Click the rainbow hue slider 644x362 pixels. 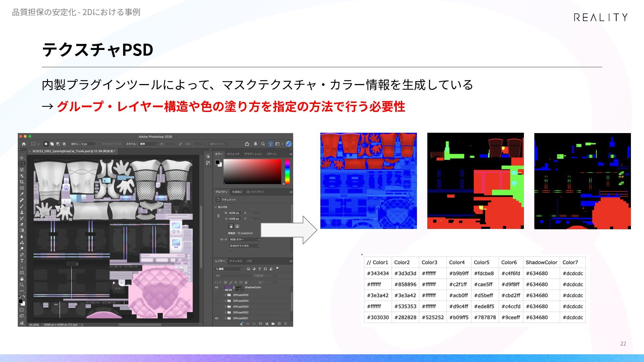[287, 171]
